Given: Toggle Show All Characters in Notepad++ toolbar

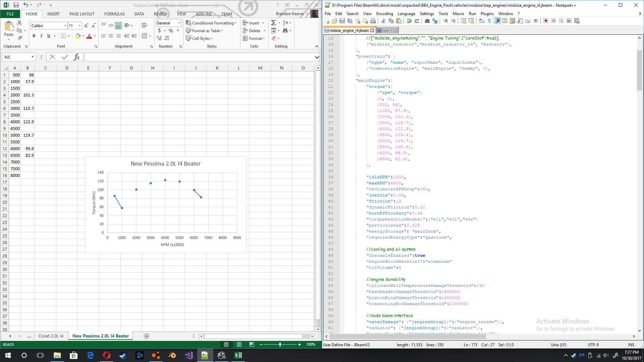Looking at the screenshot, I should (x=489, y=21).
